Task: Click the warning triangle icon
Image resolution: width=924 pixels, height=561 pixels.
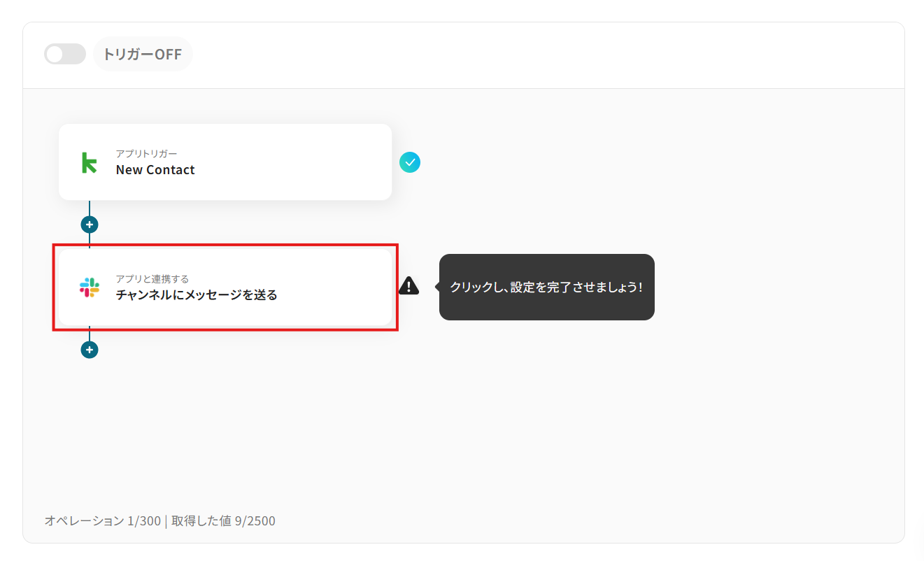Action: [x=409, y=285]
